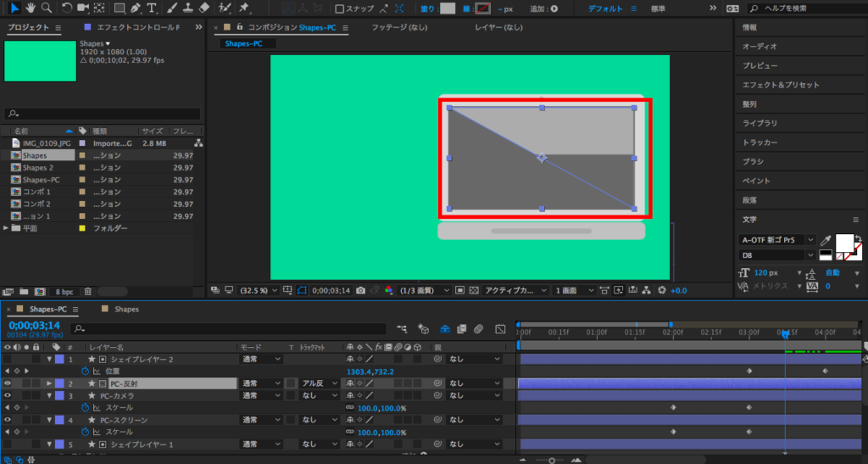Click the snapshot camera icon in viewer
This screenshot has width=868, height=464.
pyautogui.click(x=361, y=290)
